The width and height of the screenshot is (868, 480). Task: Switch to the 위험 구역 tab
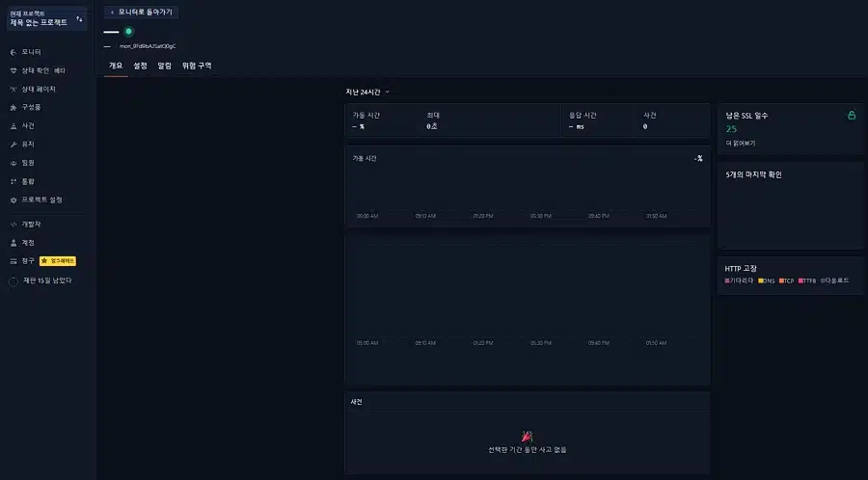coord(197,66)
